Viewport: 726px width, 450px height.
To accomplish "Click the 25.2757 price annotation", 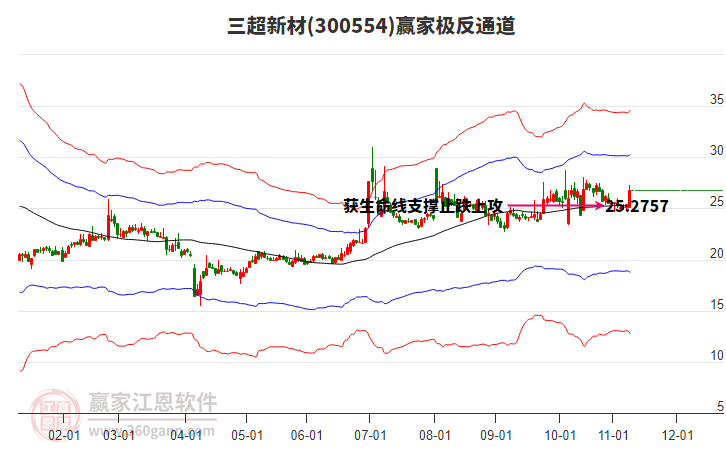I will 637,206.
